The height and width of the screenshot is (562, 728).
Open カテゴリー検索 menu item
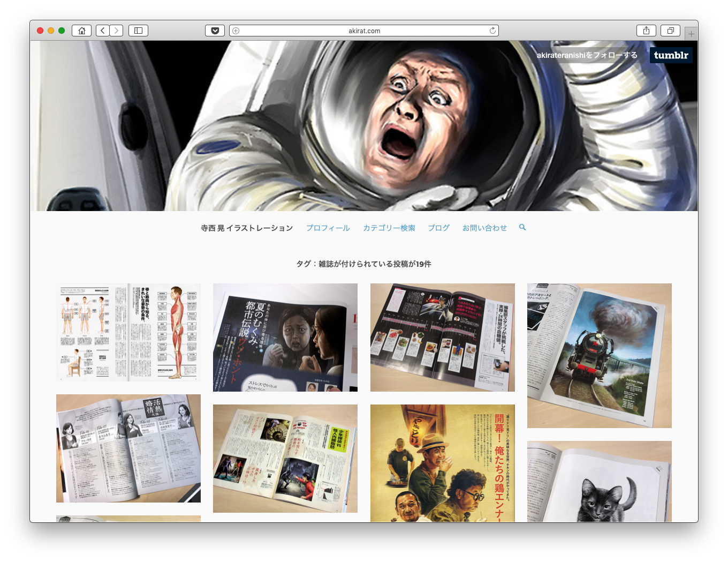click(389, 228)
